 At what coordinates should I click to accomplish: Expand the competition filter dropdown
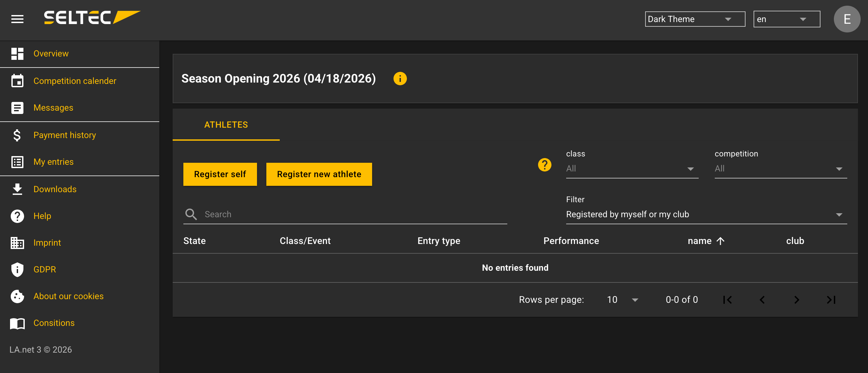click(780, 169)
